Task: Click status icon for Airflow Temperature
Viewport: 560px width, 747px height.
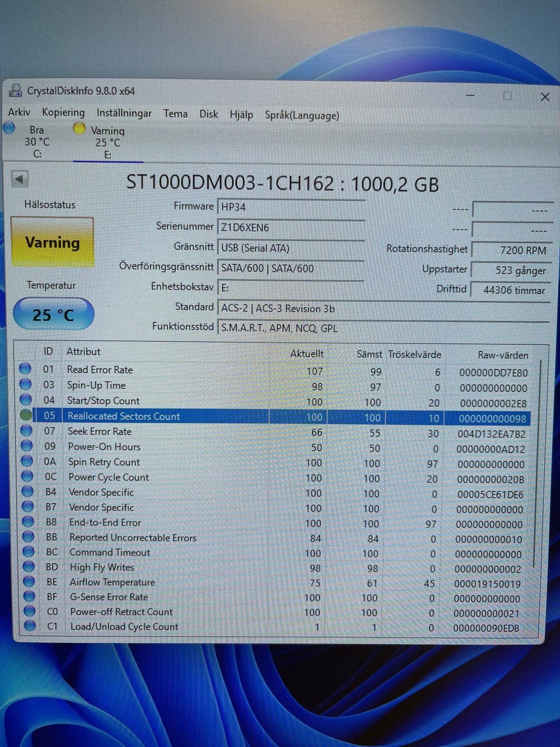Action: coord(29,581)
